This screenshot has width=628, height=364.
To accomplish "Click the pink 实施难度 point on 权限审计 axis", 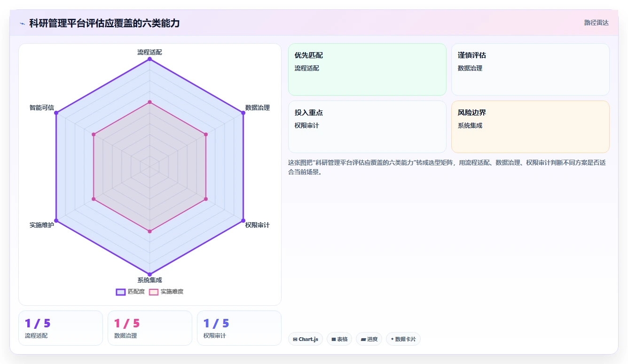I will pyautogui.click(x=206, y=199).
